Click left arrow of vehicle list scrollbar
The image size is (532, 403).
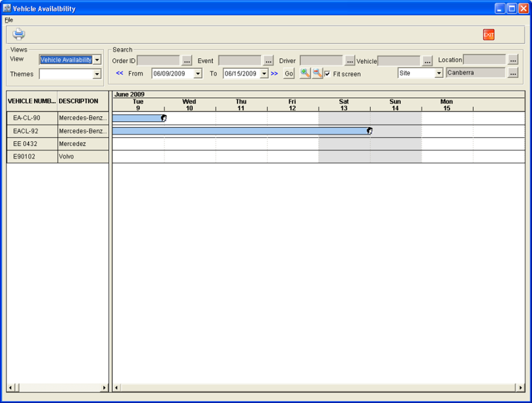10,388
